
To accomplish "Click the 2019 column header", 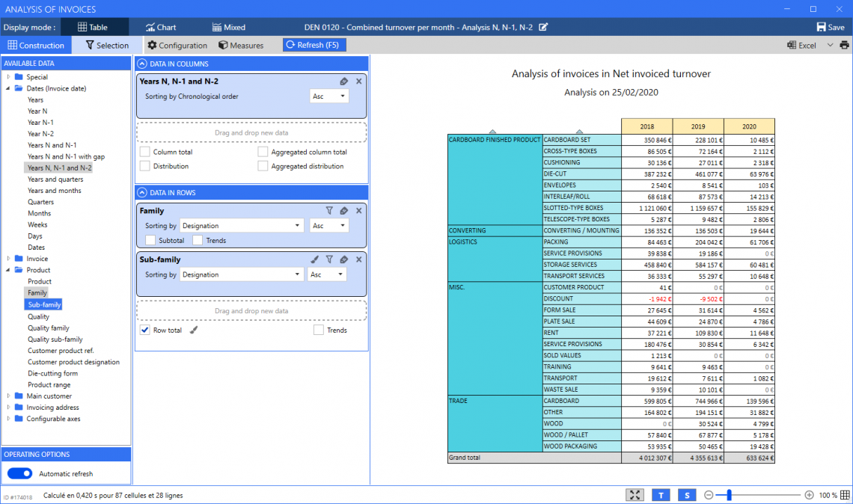I will [x=698, y=126].
